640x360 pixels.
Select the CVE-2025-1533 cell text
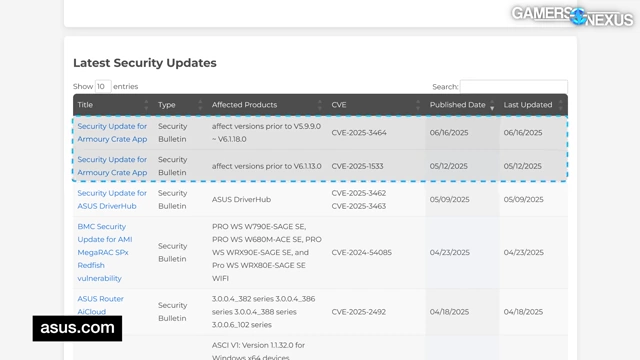(357, 166)
